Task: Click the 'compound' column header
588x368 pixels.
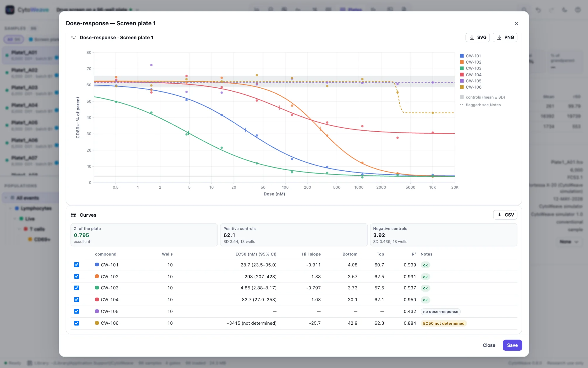Action: pos(106,254)
